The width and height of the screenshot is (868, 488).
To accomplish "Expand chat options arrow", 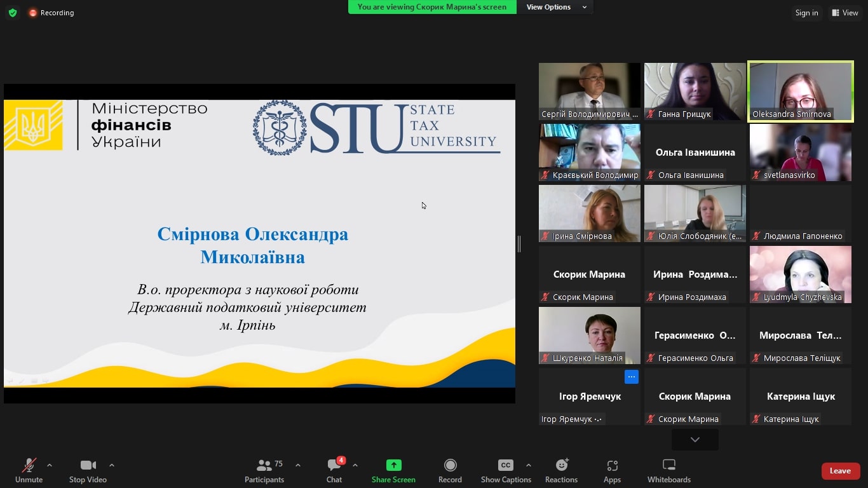I will pos(355,465).
